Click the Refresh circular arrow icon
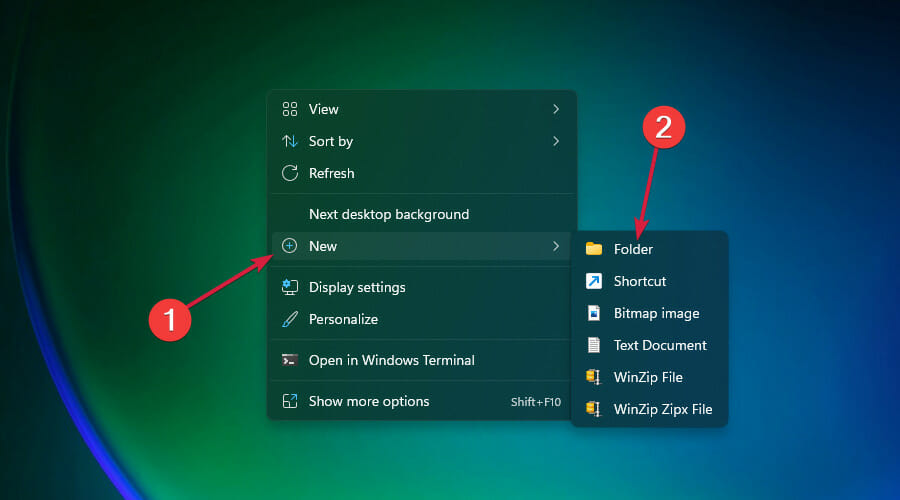This screenshot has width=900, height=500. [x=290, y=173]
